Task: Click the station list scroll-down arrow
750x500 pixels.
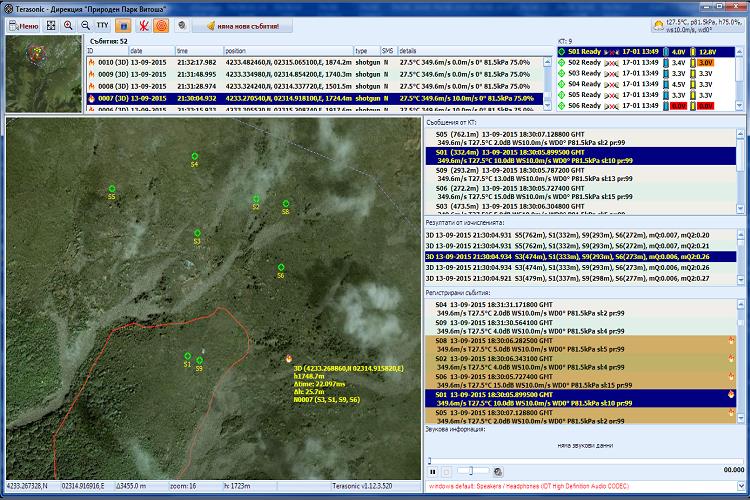Action: [739, 106]
